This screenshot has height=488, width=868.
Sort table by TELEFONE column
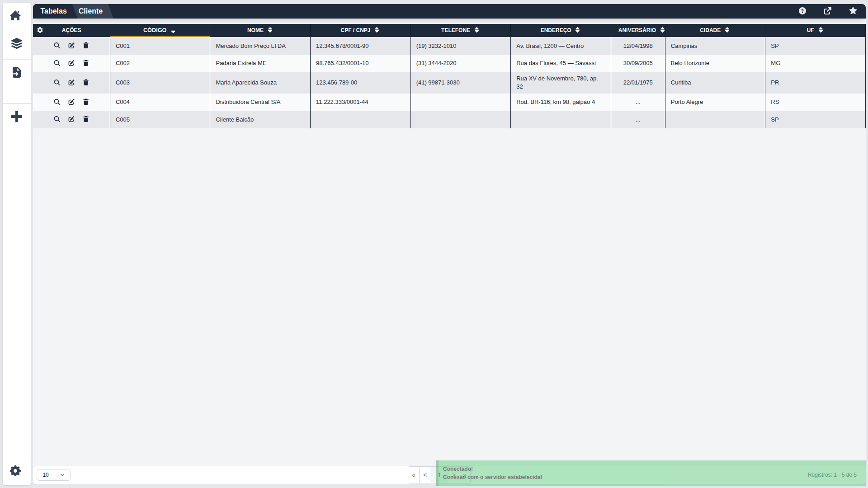click(x=460, y=30)
